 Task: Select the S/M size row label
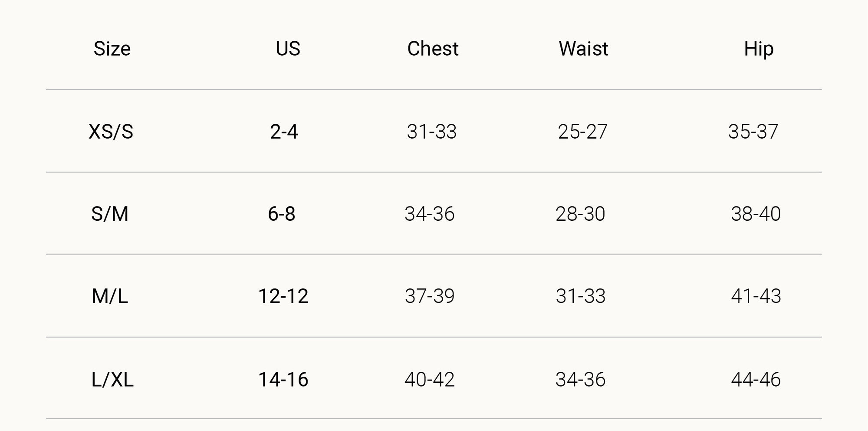coord(110,214)
